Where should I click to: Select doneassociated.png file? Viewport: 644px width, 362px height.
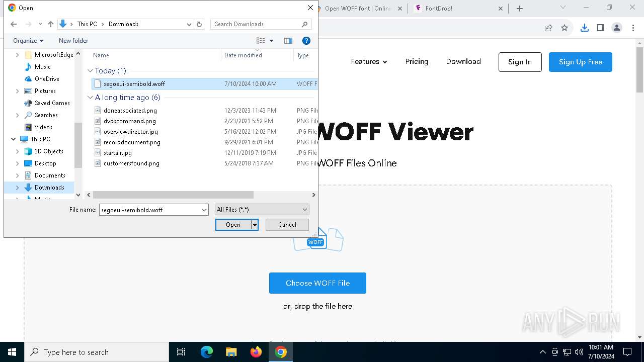[x=130, y=111]
